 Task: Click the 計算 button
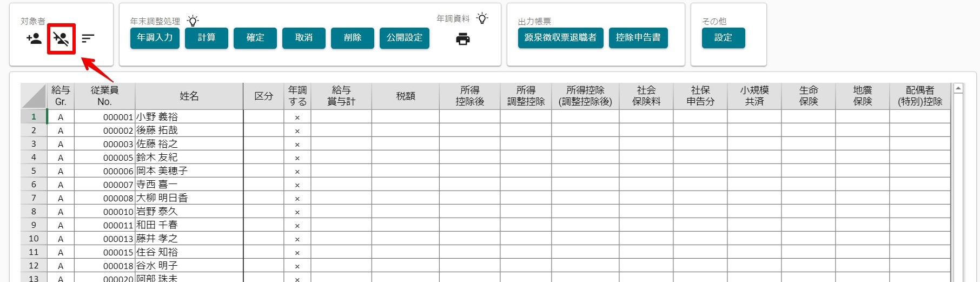click(207, 38)
